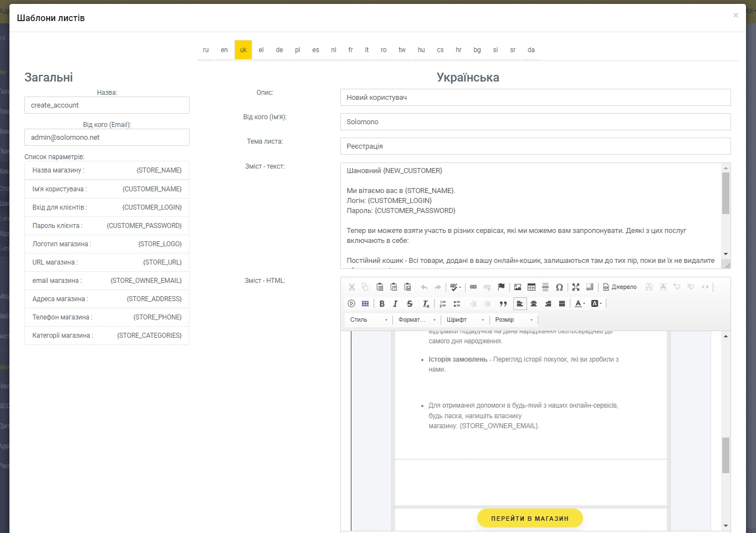Viewport: 756px width, 533px height.
Task: Switch to the pl language tab
Action: coord(298,50)
